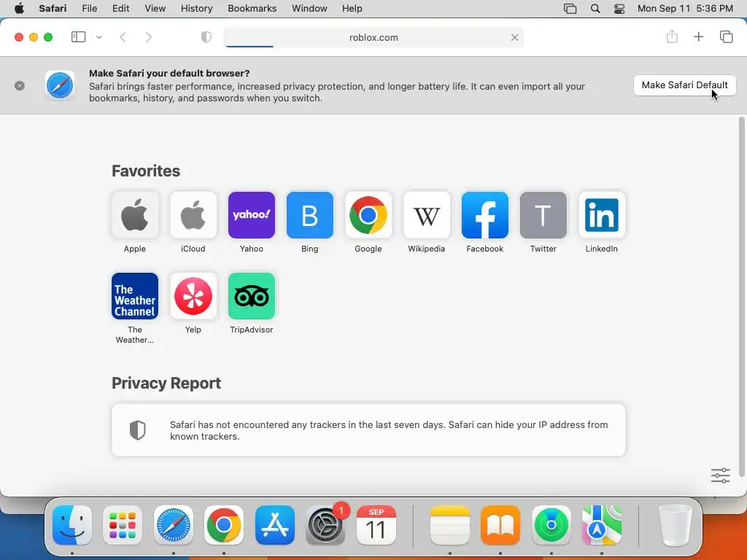Launch Google Chrome from the Dock
This screenshot has width=747, height=560.
(x=224, y=525)
